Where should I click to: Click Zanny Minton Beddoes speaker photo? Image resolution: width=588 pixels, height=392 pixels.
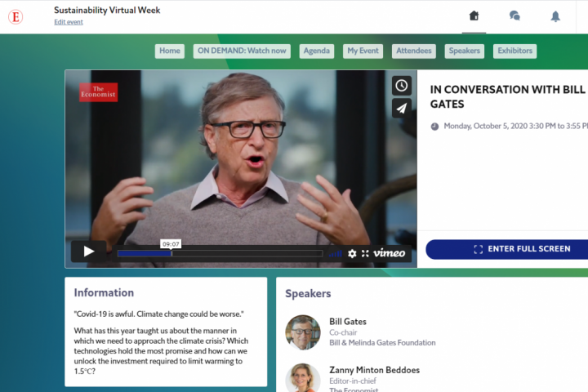[x=303, y=378]
